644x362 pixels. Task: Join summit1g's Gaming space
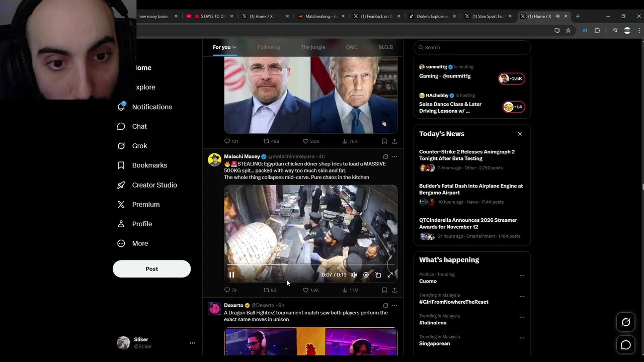pos(511,78)
